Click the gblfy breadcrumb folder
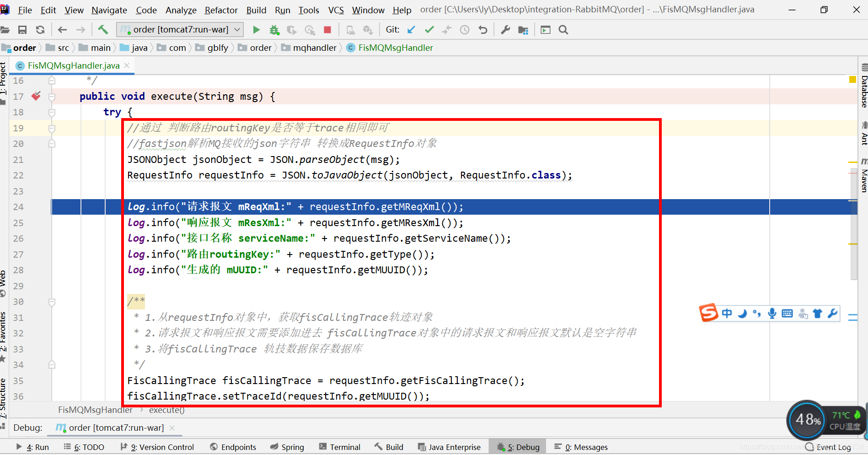The width and height of the screenshot is (868, 455). coord(212,48)
